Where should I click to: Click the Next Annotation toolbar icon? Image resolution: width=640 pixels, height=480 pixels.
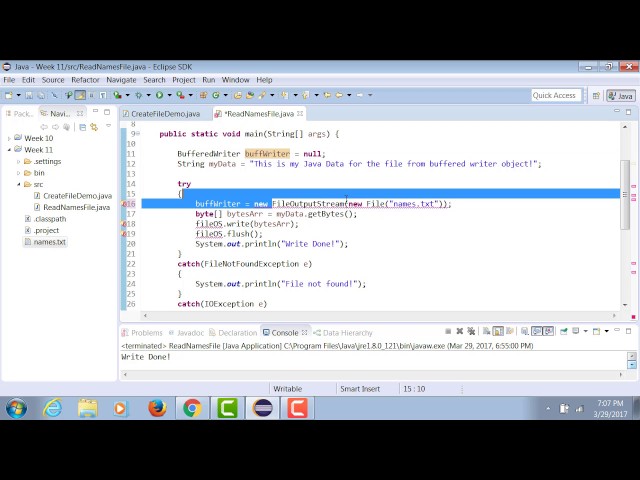pyautogui.click(x=284, y=95)
